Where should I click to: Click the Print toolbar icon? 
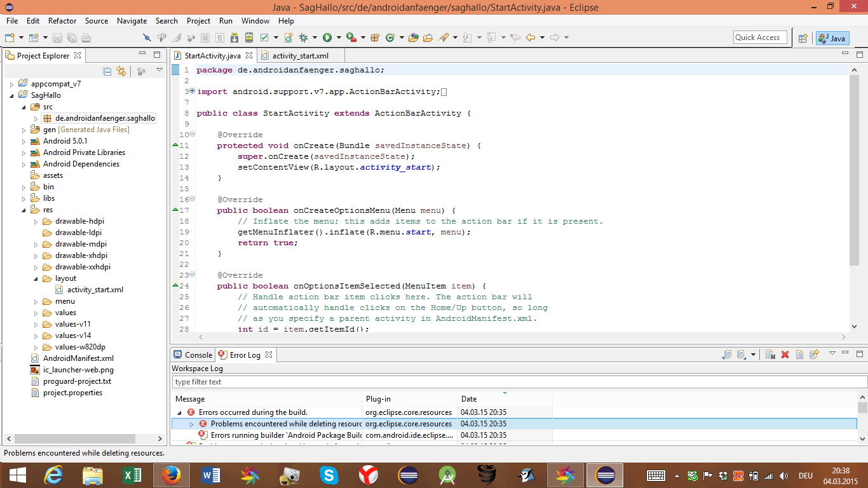coord(86,37)
